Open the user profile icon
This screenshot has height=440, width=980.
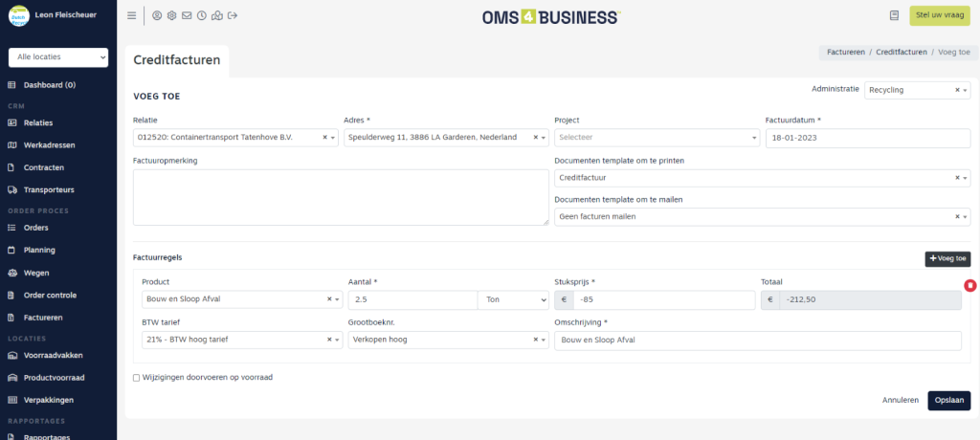(x=157, y=15)
